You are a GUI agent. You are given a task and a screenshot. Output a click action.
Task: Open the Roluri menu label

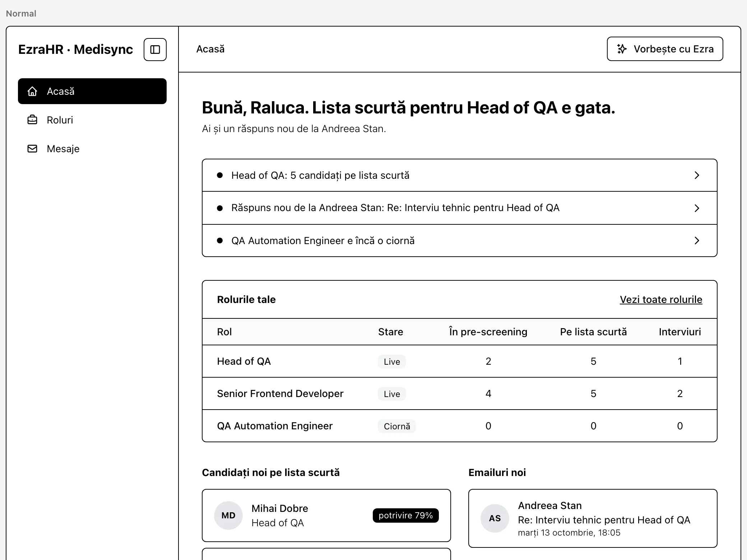[60, 120]
